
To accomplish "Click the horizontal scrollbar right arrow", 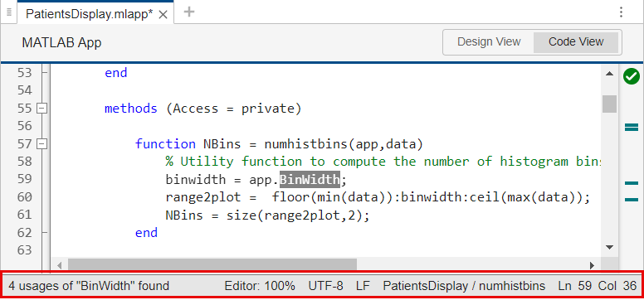I will pyautogui.click(x=592, y=265).
